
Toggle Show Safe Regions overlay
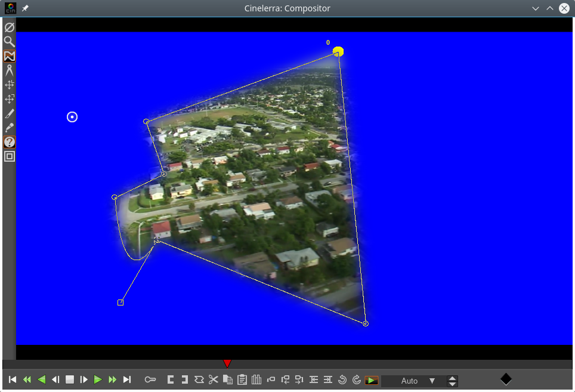click(9, 156)
